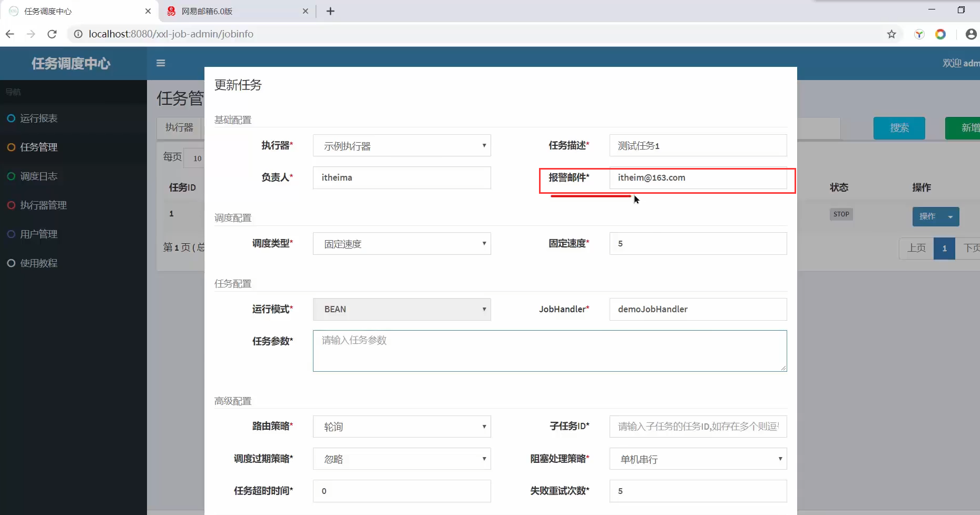Viewport: 980px width, 515px height.
Task: Click the blue 搜索 button
Action: (899, 128)
